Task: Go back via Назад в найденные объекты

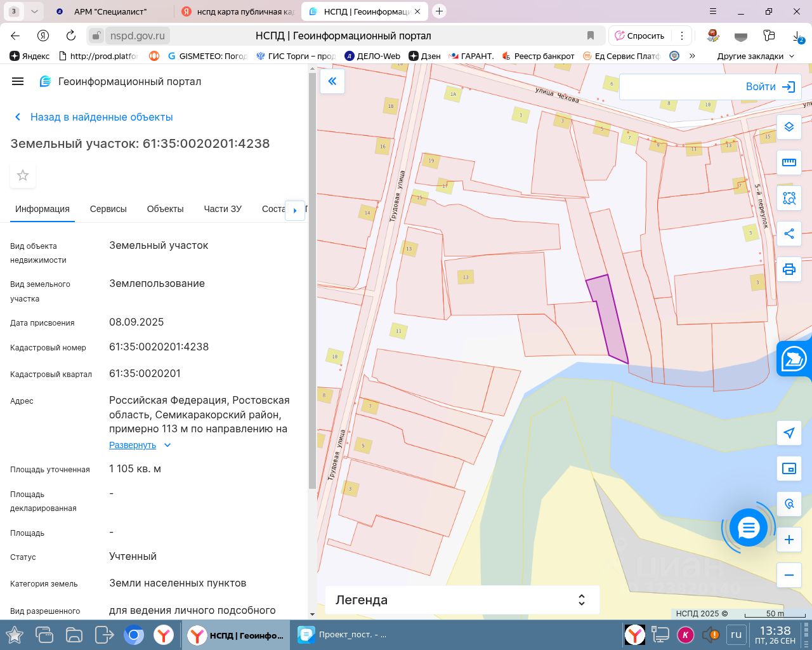Action: tap(101, 117)
